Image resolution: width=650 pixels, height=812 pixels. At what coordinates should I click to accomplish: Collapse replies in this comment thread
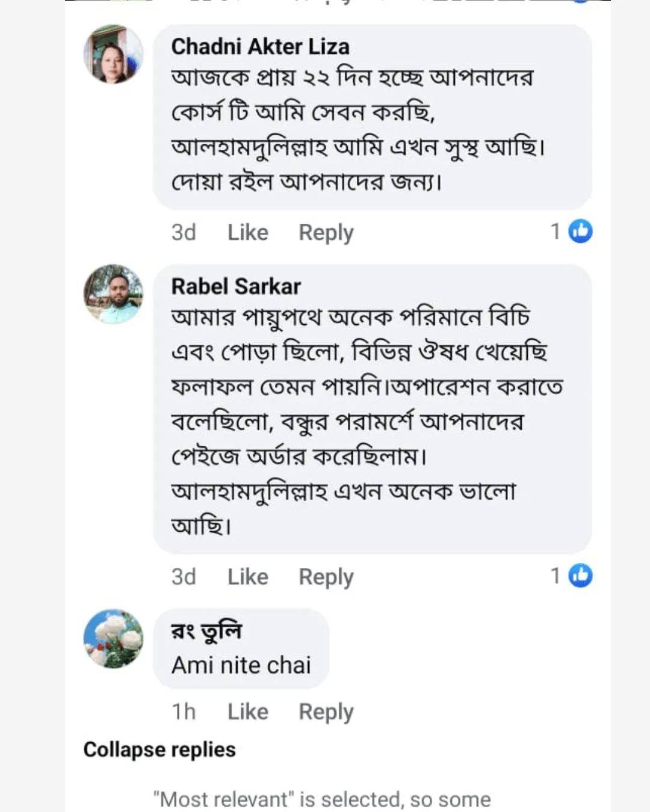159,749
